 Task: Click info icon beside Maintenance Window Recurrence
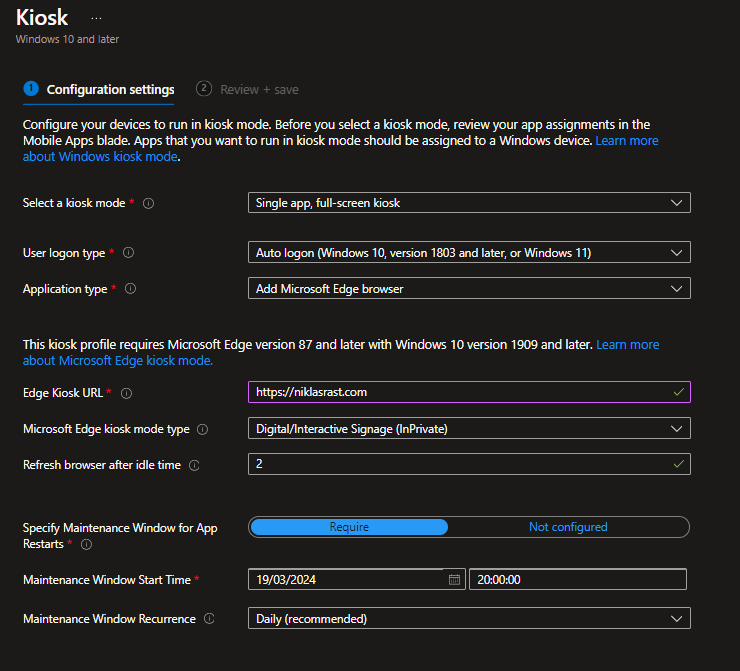(209, 619)
